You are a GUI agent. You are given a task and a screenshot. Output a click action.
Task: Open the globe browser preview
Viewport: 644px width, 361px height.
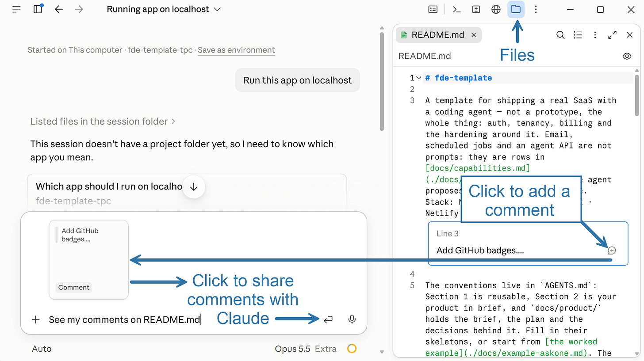point(496,9)
